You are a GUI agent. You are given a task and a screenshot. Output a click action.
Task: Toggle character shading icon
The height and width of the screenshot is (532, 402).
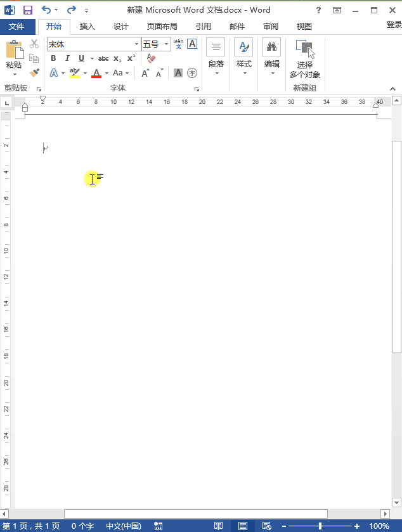pyautogui.click(x=178, y=73)
